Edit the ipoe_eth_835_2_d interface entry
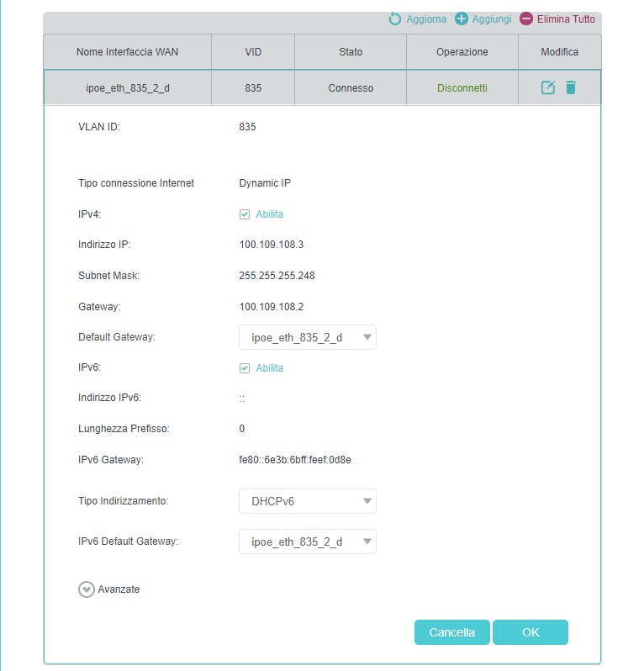The width and height of the screenshot is (644, 671). coord(548,87)
